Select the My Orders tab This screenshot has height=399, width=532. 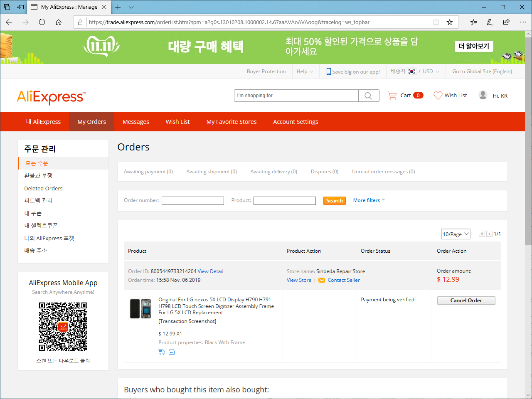(91, 122)
